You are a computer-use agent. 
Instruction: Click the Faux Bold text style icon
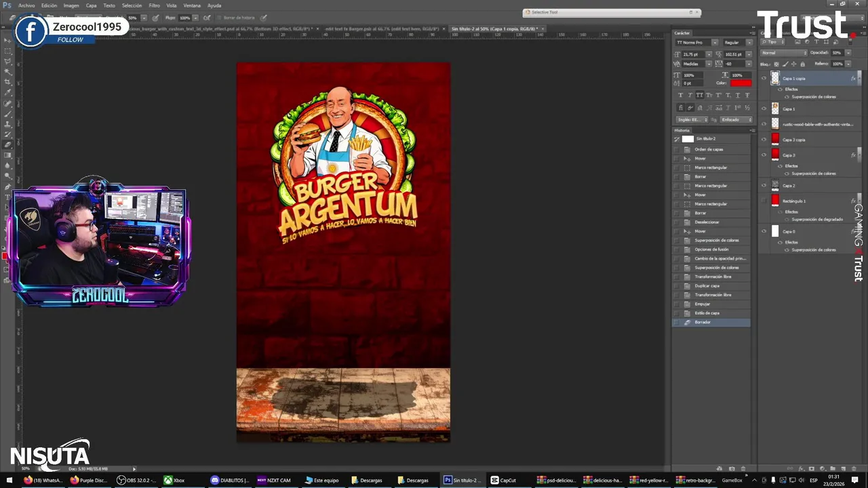tap(681, 95)
